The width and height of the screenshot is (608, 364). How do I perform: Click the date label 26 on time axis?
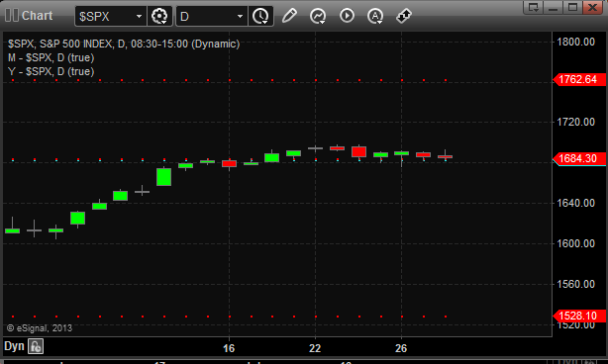pos(401,348)
